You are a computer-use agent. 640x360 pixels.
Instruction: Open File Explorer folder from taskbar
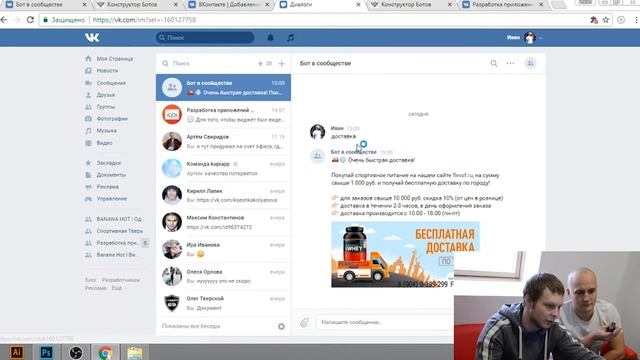pyautogui.click(x=135, y=352)
